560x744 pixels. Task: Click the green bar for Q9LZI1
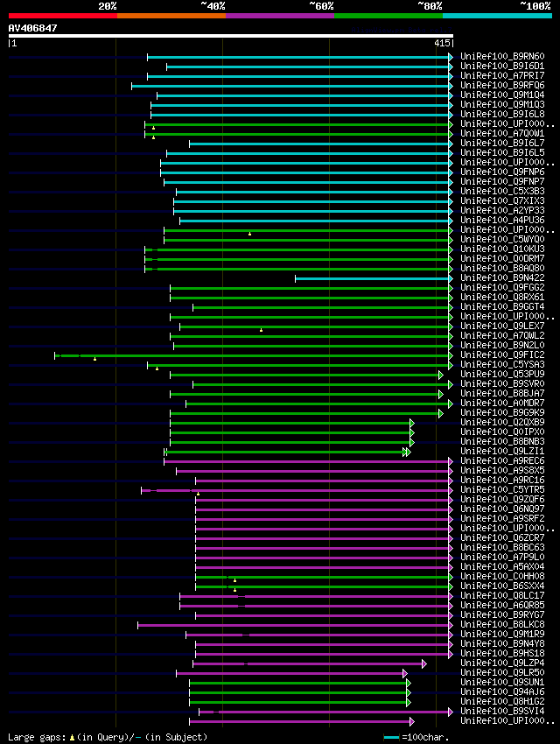pyautogui.click(x=287, y=453)
